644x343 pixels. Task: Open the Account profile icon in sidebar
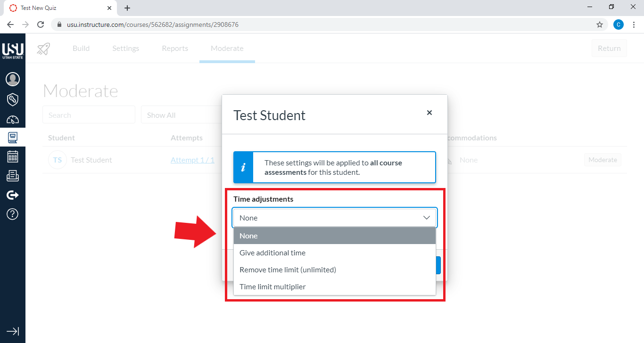[x=13, y=79]
